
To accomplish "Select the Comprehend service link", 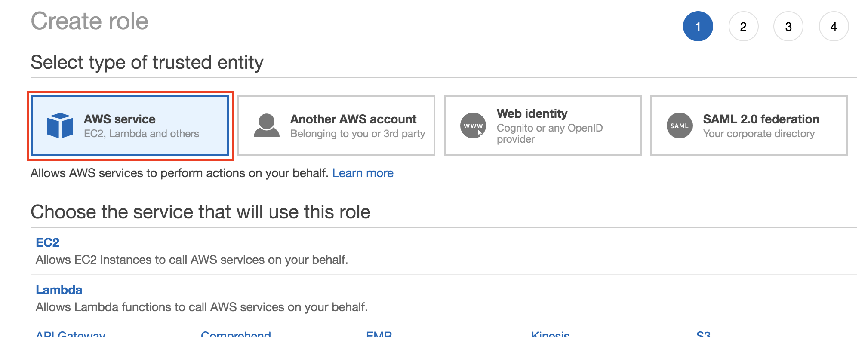I will click(x=236, y=334).
